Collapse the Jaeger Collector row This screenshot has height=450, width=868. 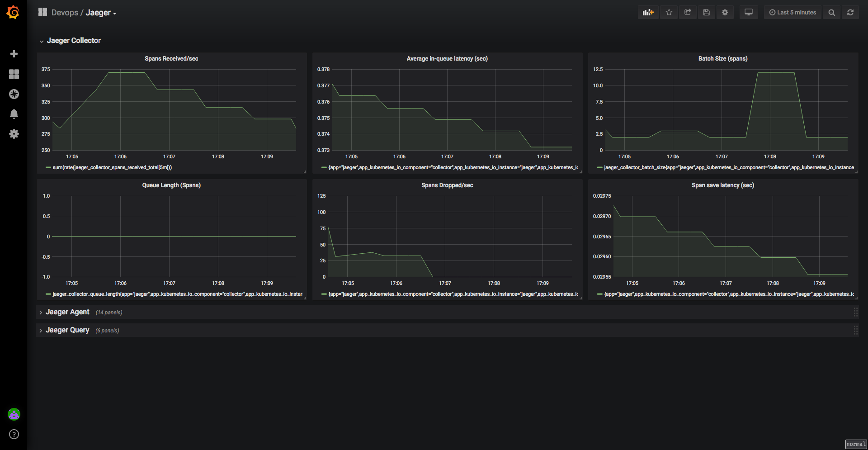pyautogui.click(x=70, y=41)
